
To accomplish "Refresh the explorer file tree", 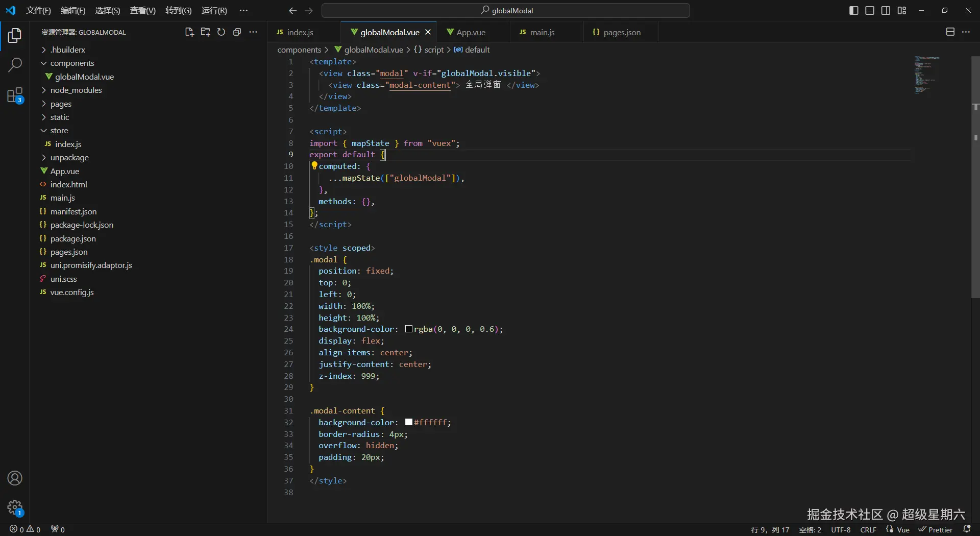I will (x=221, y=32).
